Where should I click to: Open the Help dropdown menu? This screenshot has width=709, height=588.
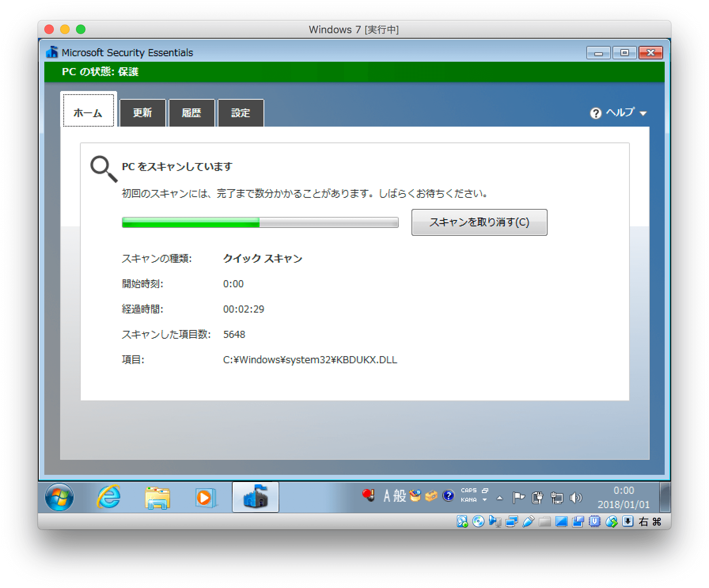point(618,113)
